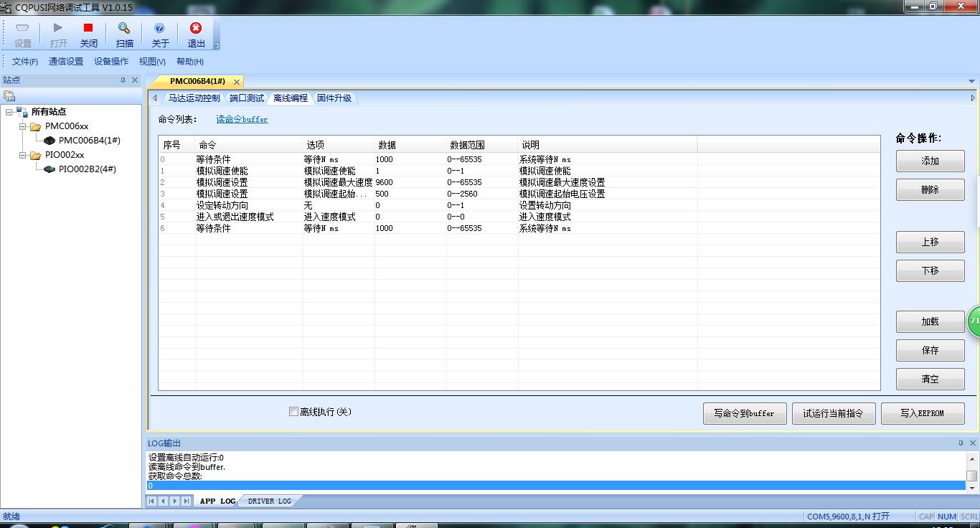
Task: Collapse the PIO002xx folder node
Action: [22, 155]
